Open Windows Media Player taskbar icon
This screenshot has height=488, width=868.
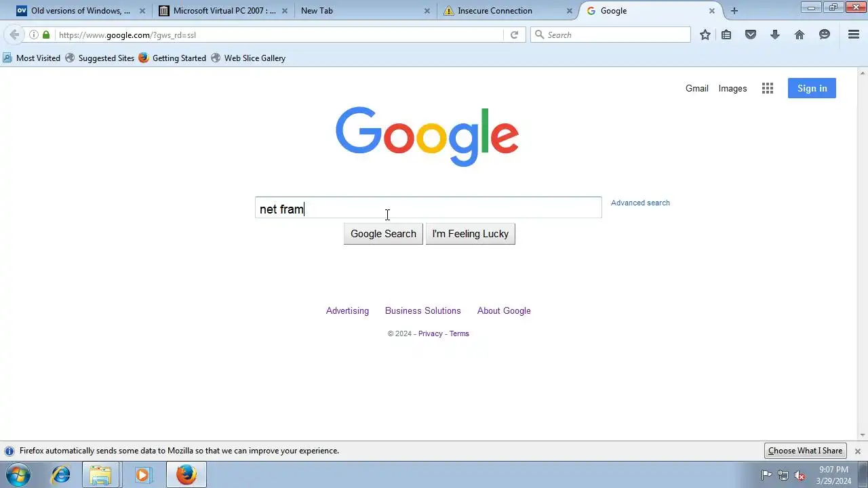(142, 475)
